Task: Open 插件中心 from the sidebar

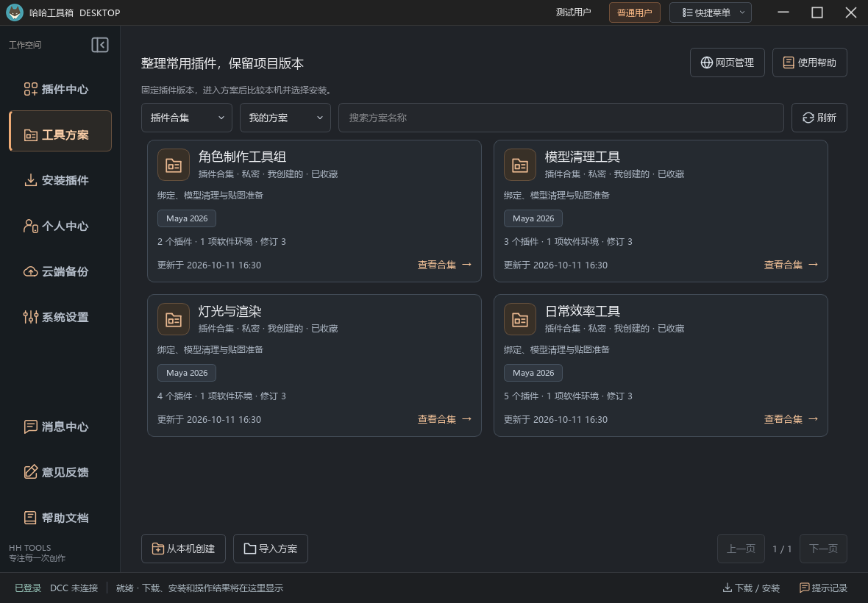Action: (60, 89)
